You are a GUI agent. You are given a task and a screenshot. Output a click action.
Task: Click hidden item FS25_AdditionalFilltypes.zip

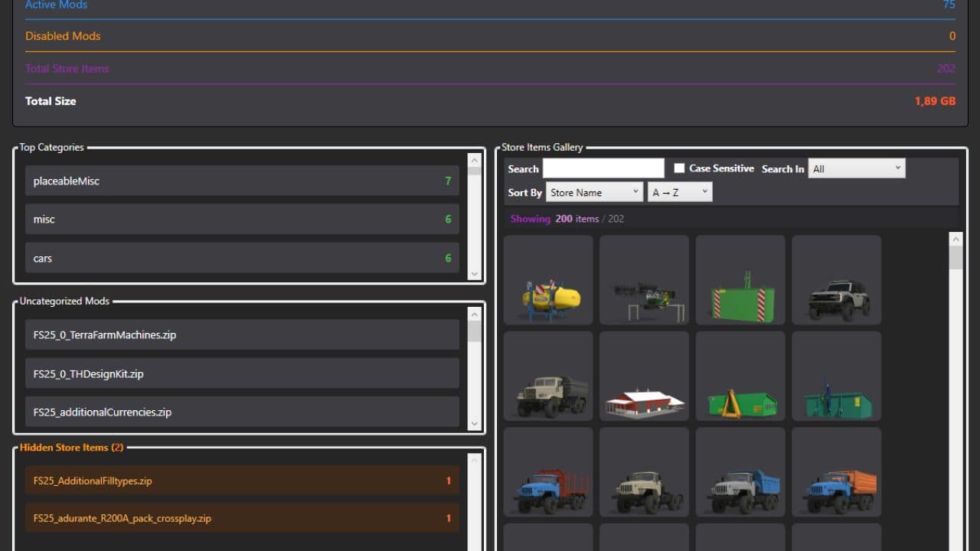coord(242,481)
